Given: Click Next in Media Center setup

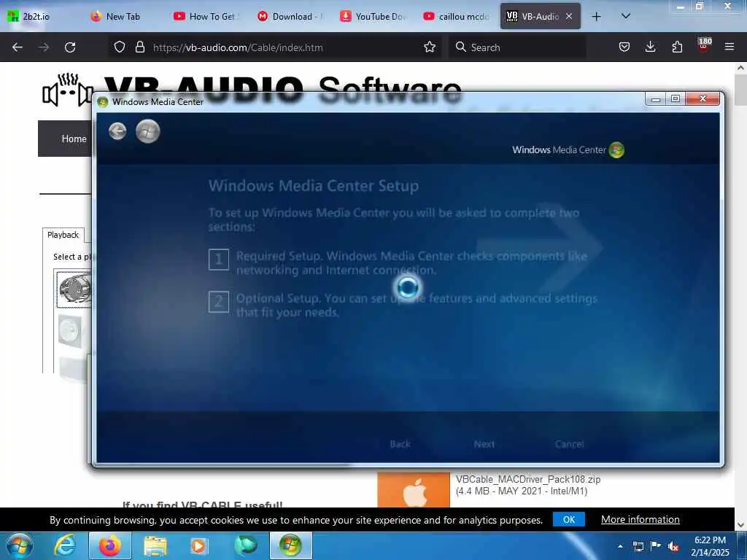Looking at the screenshot, I should [484, 444].
